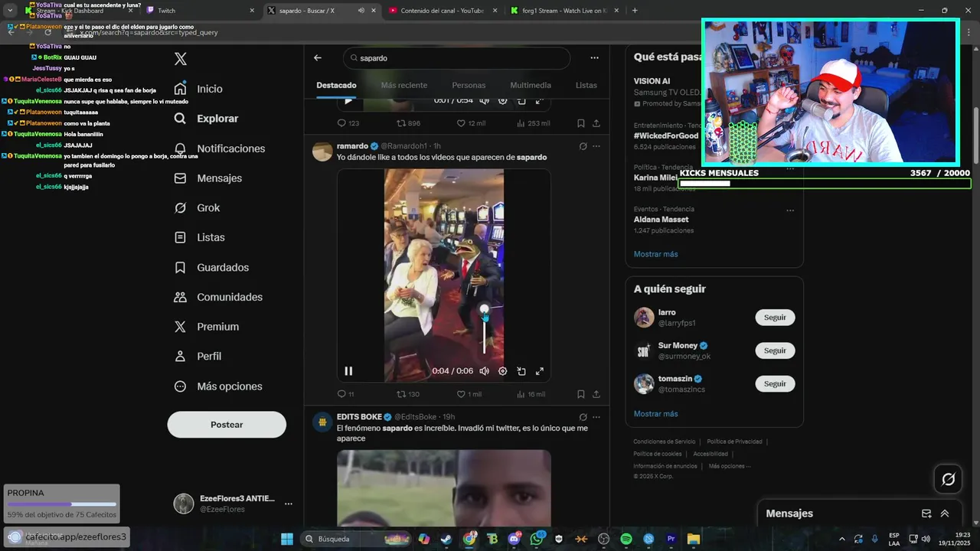
Task: Open Aldana Masset trend options menu
Action: tap(790, 210)
